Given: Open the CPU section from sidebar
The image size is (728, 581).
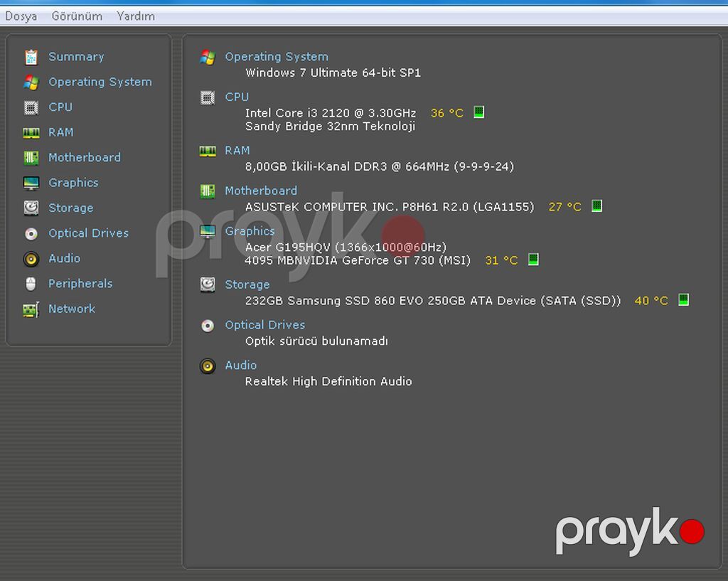Looking at the screenshot, I should tap(60, 107).
